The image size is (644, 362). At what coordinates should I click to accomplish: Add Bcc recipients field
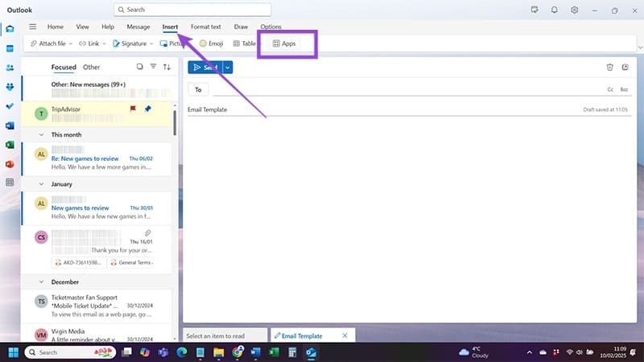[x=624, y=89]
